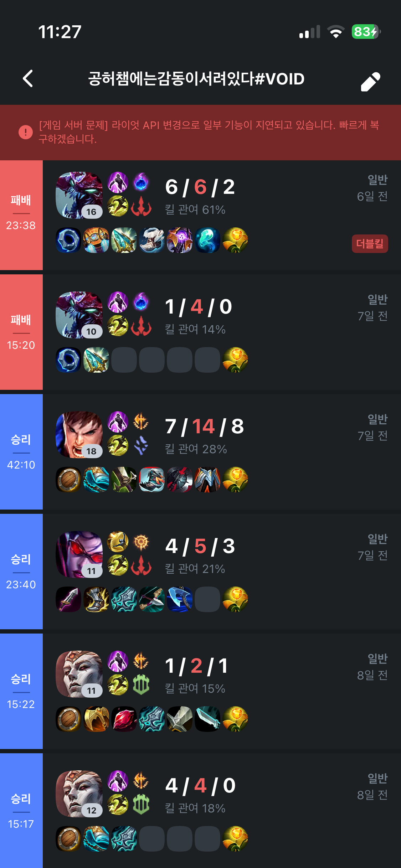Tap the blue axe item in 23:40 match
401x868 pixels.
click(180, 599)
